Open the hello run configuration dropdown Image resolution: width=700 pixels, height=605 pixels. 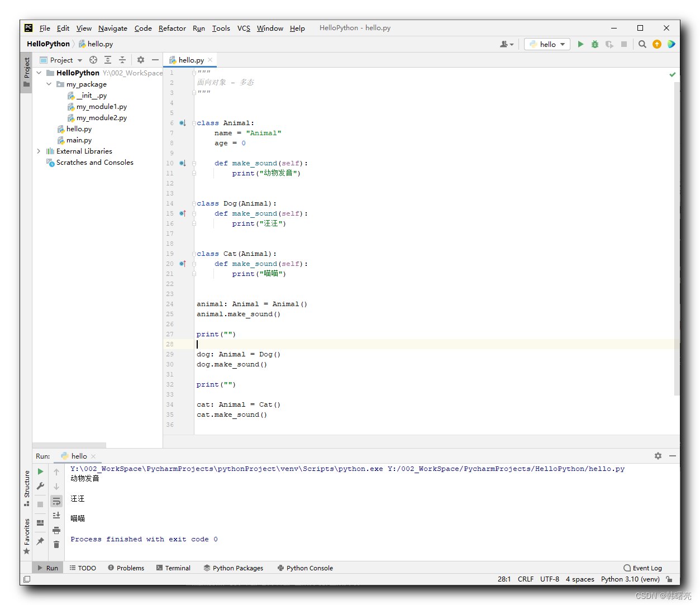(x=547, y=44)
